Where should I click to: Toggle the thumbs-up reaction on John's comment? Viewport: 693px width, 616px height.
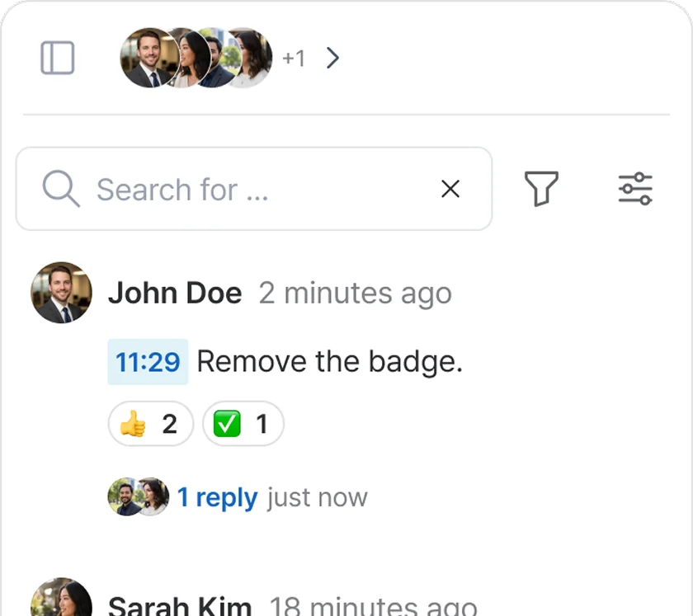tap(150, 423)
